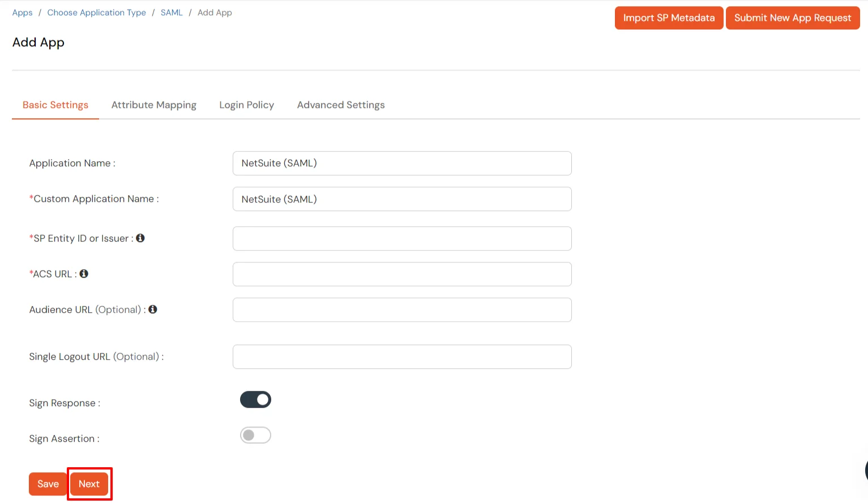Focus the Application Name field
Viewport: 868px width, 504px height.
click(x=402, y=163)
